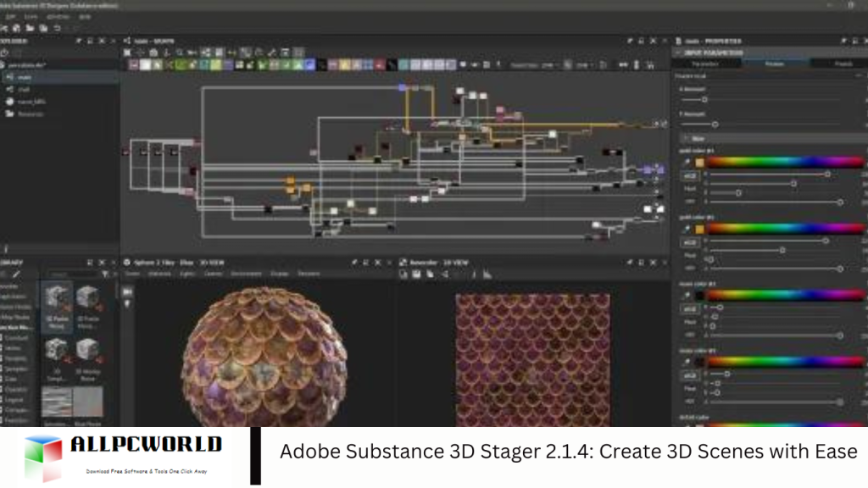Click the filter funnel icon in Library
Viewport: 868px width, 488px height.
[x=105, y=274]
